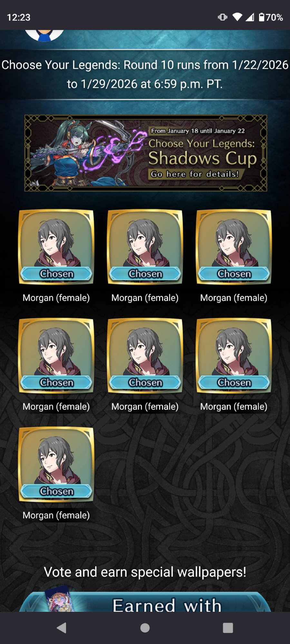Tap middle Morgan (female) portrait in top row
The image size is (290, 644).
[x=145, y=247]
